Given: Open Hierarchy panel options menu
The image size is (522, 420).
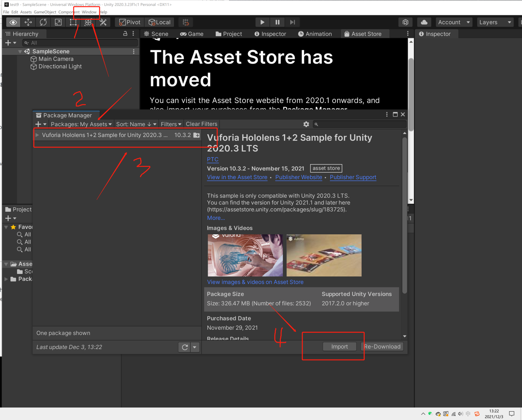Looking at the screenshot, I should pos(133,34).
